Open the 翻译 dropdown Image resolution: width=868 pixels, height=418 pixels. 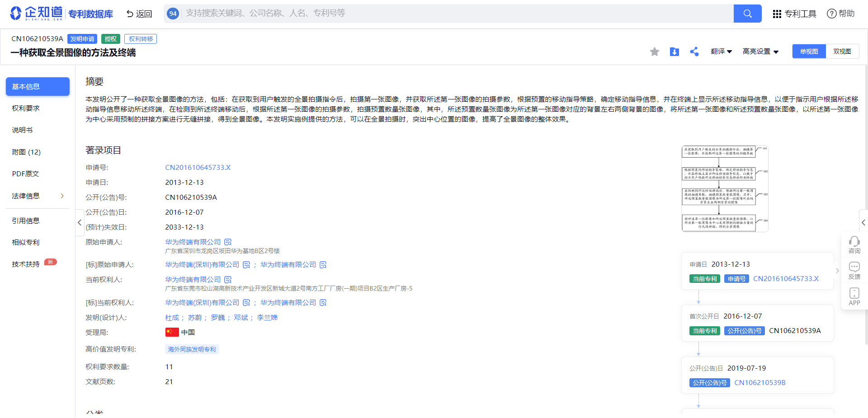tap(721, 52)
